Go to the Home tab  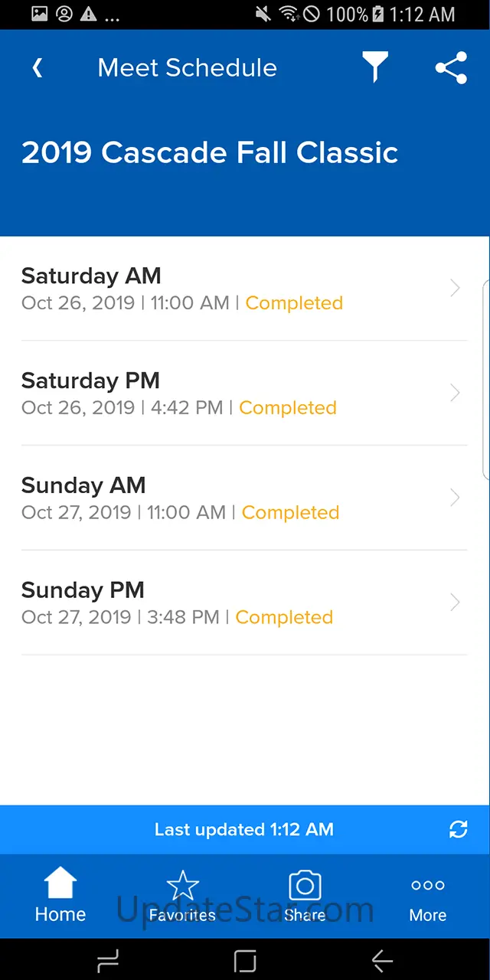tap(60, 895)
